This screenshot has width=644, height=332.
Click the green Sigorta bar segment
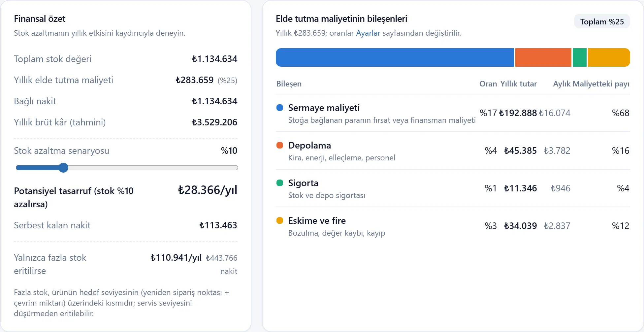tap(580, 57)
